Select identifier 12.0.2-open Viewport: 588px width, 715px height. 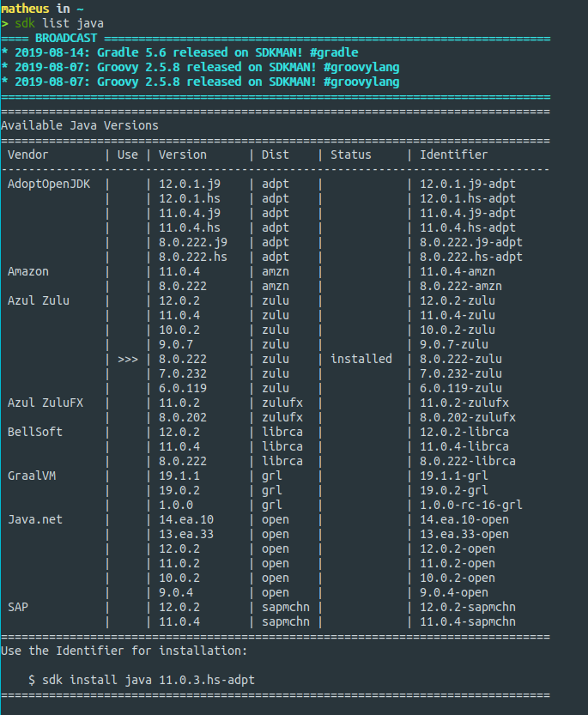(457, 548)
